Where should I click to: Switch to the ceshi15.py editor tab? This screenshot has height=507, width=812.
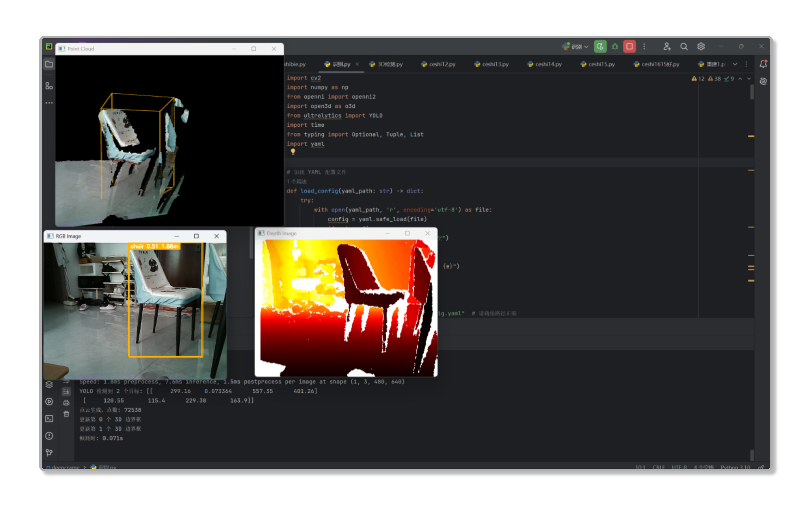click(x=597, y=64)
